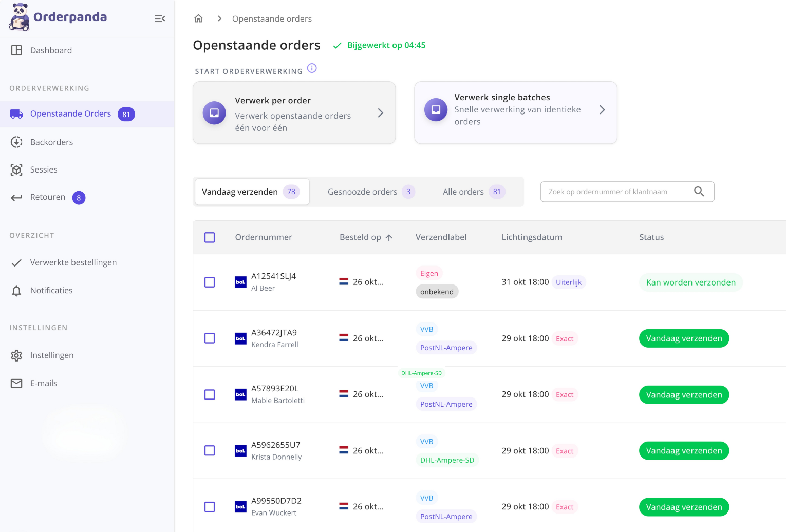The image size is (786, 532).
Task: Click the info icon beside Start Orderverwerking
Action: coord(312,68)
